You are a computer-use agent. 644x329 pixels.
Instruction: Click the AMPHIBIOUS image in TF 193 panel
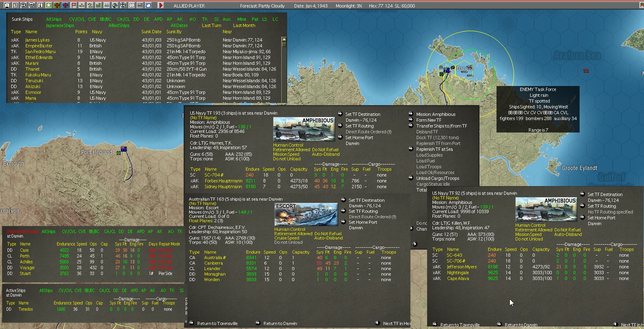click(304, 129)
